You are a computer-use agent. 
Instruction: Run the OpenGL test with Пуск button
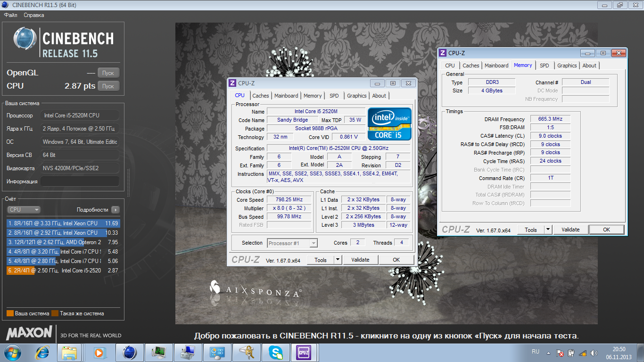tap(108, 73)
